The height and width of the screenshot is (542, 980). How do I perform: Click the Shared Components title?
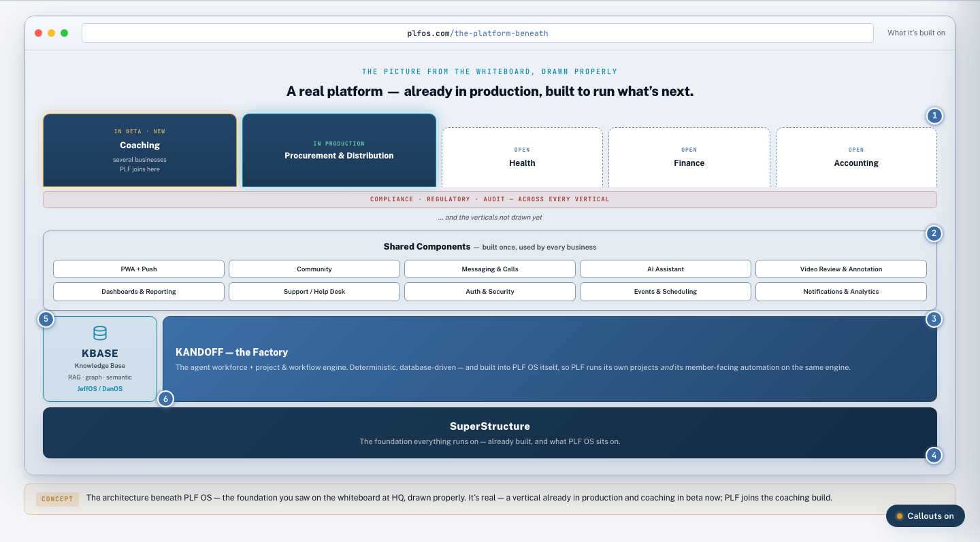(427, 247)
